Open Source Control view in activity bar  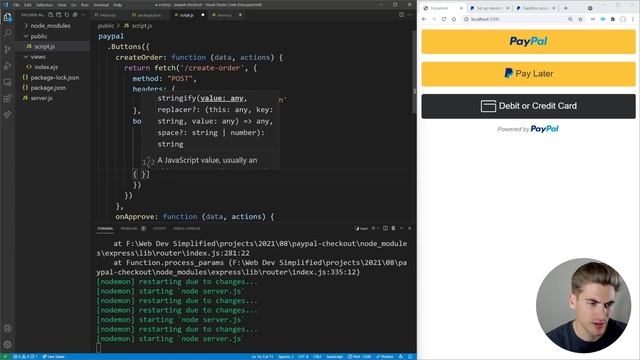(x=7, y=49)
